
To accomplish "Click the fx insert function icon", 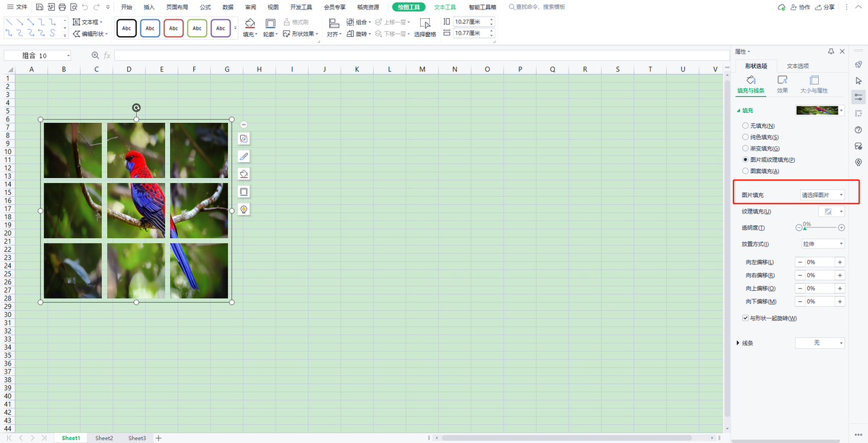I will point(107,56).
